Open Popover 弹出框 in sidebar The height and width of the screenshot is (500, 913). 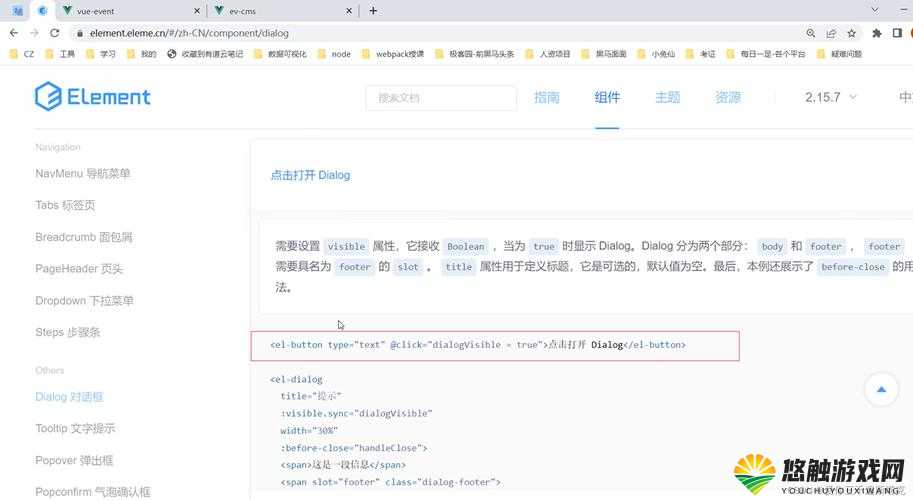point(74,460)
